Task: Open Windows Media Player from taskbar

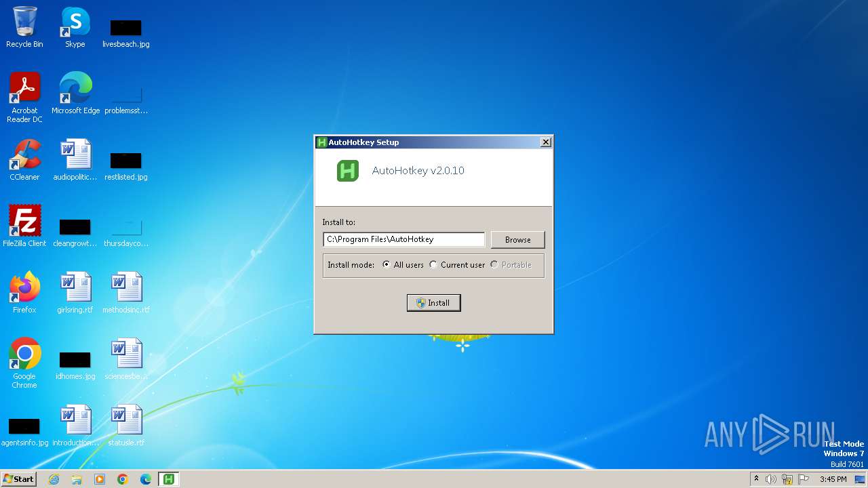Action: click(100, 479)
